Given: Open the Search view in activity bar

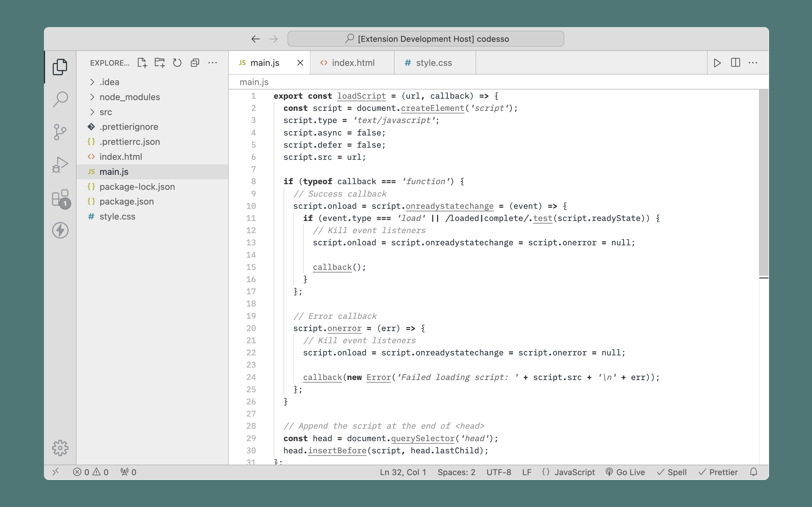Looking at the screenshot, I should [x=61, y=99].
